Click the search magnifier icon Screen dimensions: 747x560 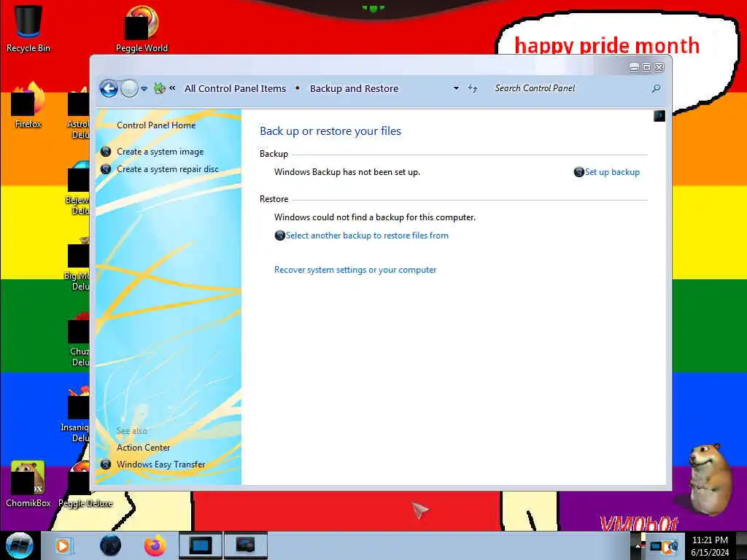[656, 88]
